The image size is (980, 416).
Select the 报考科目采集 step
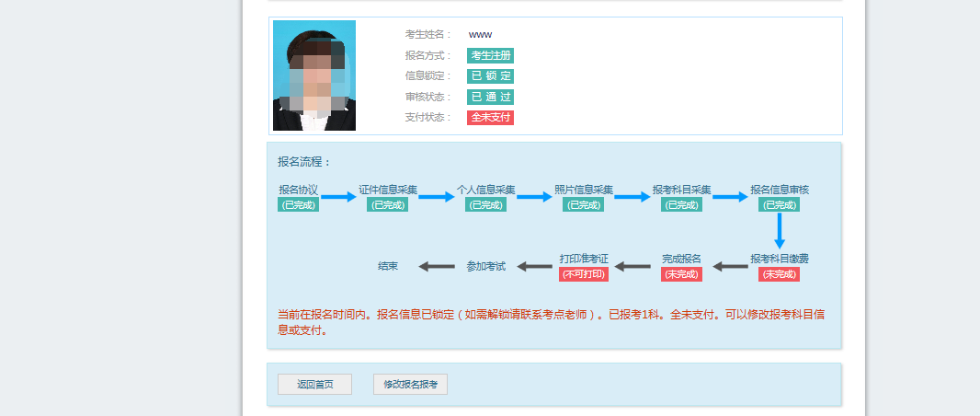(x=681, y=190)
